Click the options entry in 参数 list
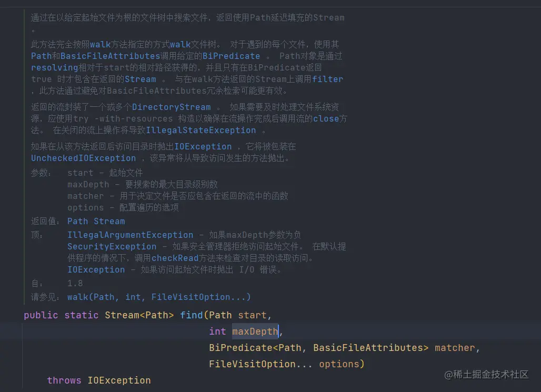 (x=86, y=208)
